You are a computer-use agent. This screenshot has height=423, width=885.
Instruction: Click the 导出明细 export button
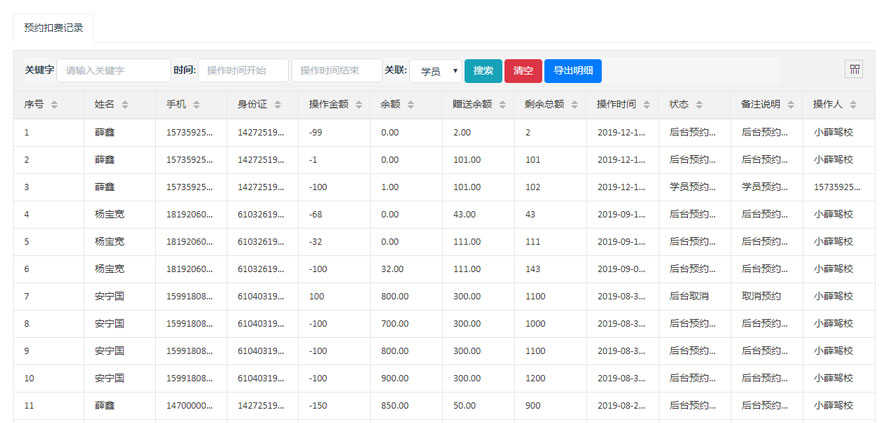click(x=573, y=71)
